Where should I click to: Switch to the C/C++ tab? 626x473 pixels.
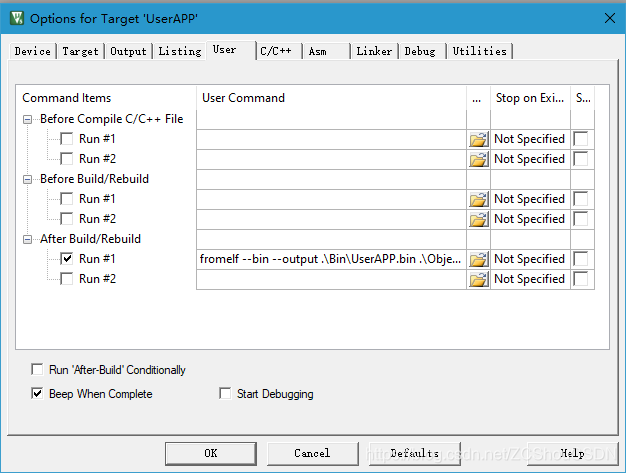point(279,51)
